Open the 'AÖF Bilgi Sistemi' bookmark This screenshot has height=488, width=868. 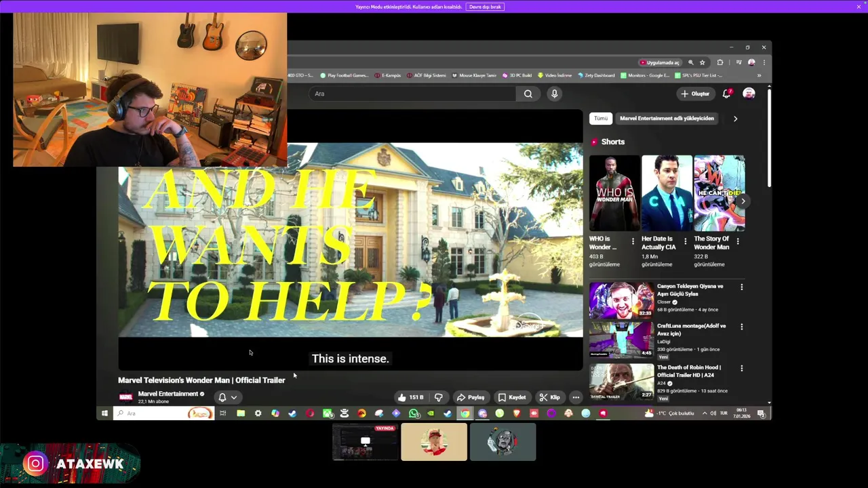point(427,75)
